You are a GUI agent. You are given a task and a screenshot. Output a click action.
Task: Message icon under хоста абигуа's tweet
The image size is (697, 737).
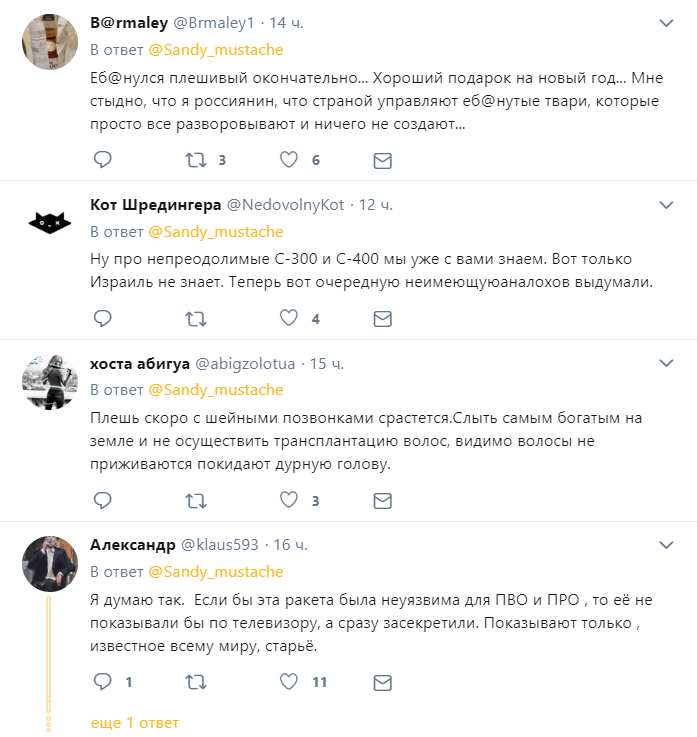click(381, 500)
